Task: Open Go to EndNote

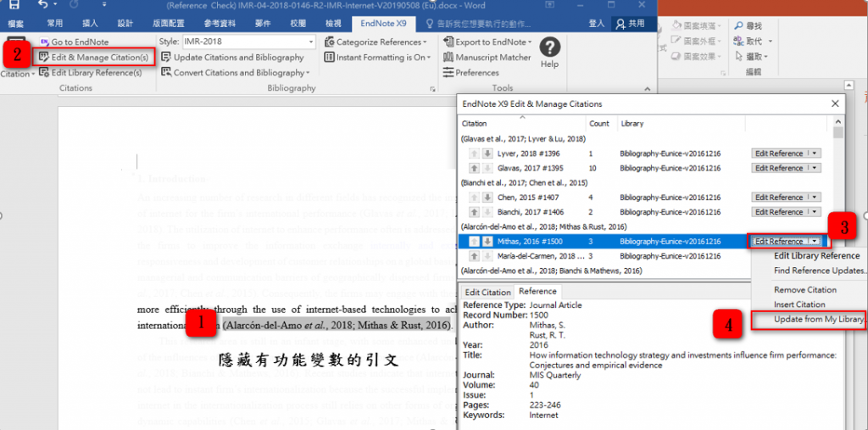Action: 75,42
